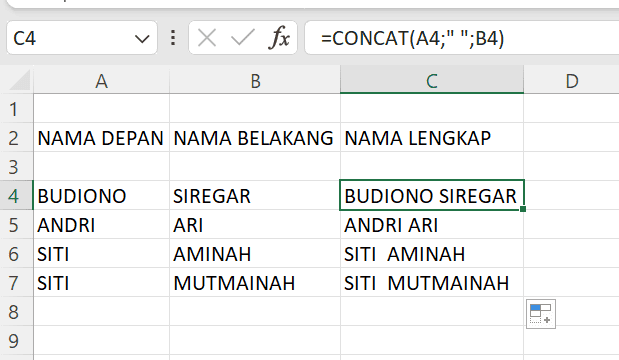
Task: Select the cell containing BUDIONO in column A
Action: 101,196
